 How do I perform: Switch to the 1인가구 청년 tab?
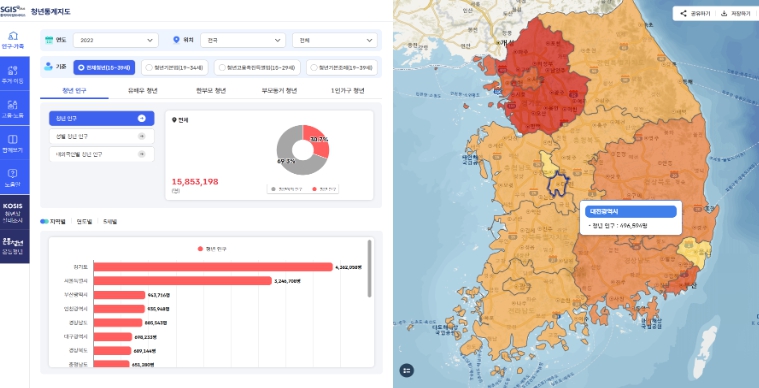click(x=348, y=90)
